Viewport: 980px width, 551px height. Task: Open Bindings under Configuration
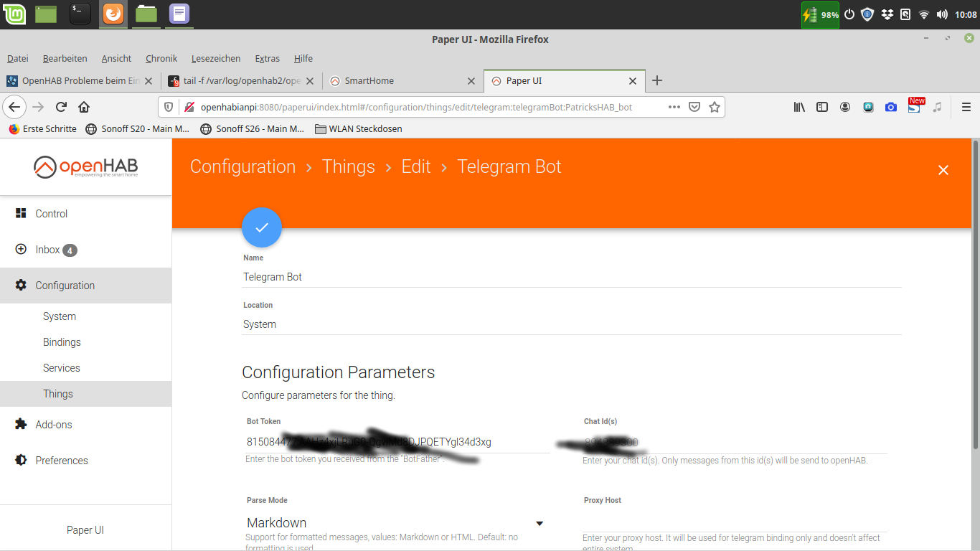coord(85,342)
